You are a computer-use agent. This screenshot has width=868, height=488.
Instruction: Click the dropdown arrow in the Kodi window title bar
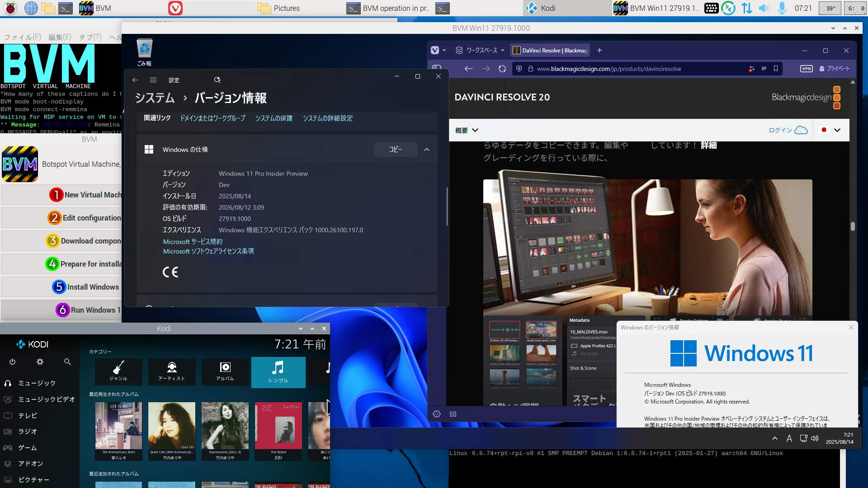pos(301,328)
